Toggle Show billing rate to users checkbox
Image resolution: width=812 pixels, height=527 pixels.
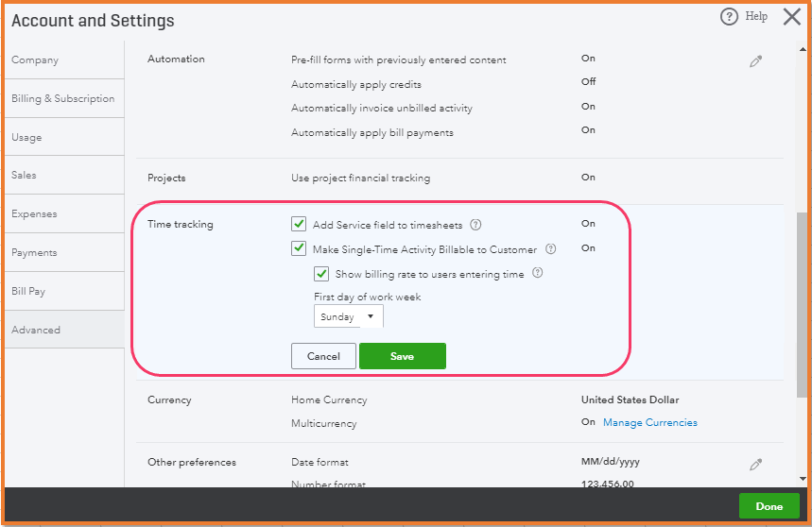[x=321, y=274]
